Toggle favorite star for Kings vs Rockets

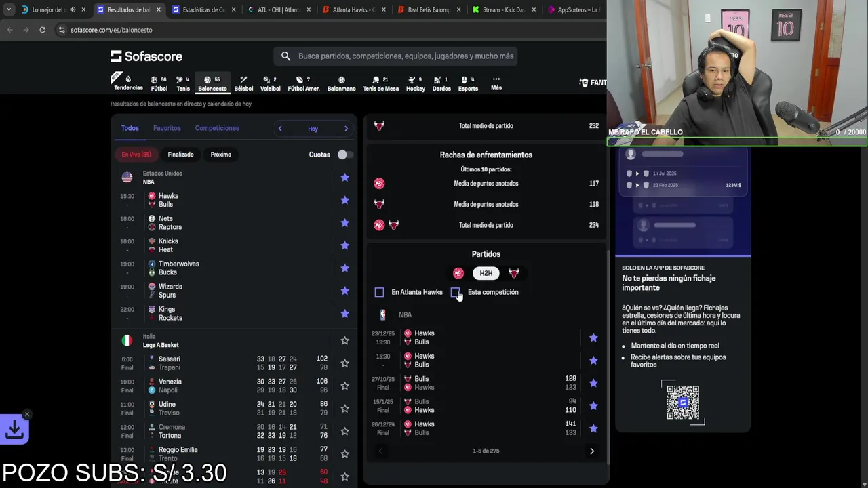344,314
